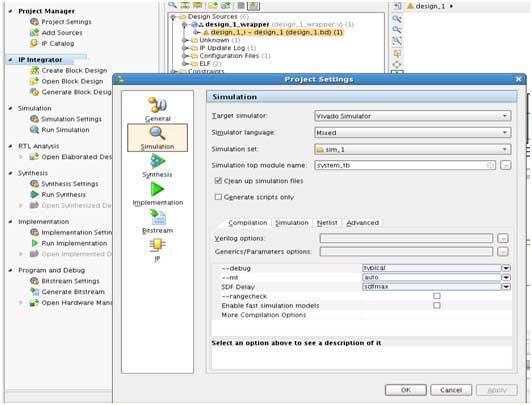This screenshot has width=532, height=405.
Task: Click the Sources search magnifier icon
Action: pyautogui.click(x=172, y=5)
